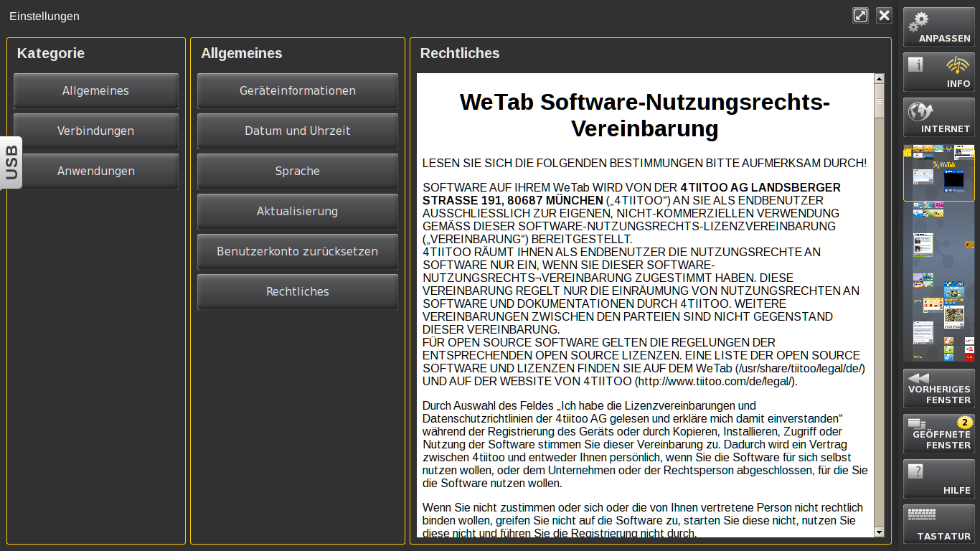The height and width of the screenshot is (551, 980).
Task: Expand the USB side tab
Action: point(11,162)
